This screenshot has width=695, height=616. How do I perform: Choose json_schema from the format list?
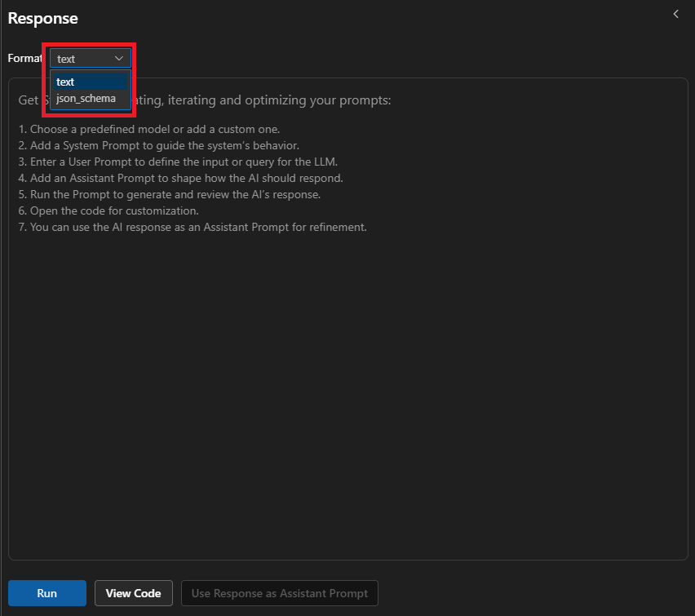click(91, 99)
